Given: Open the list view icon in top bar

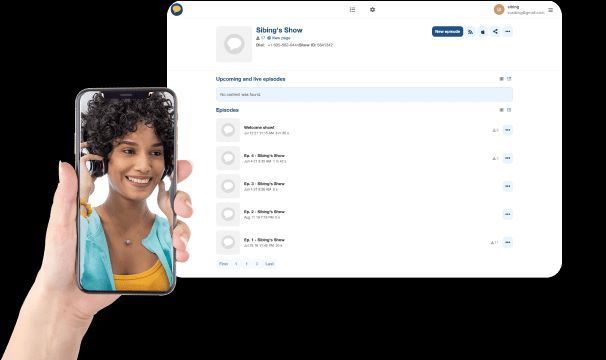Looking at the screenshot, I should tap(352, 9).
